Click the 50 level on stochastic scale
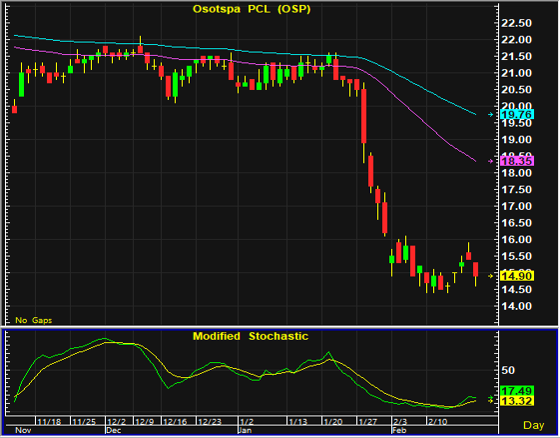This screenshot has width=560, height=438. pyautogui.click(x=508, y=370)
